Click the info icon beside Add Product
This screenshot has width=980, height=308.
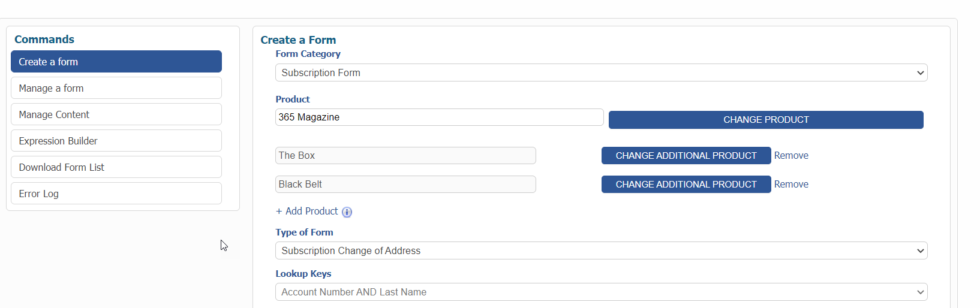point(347,212)
